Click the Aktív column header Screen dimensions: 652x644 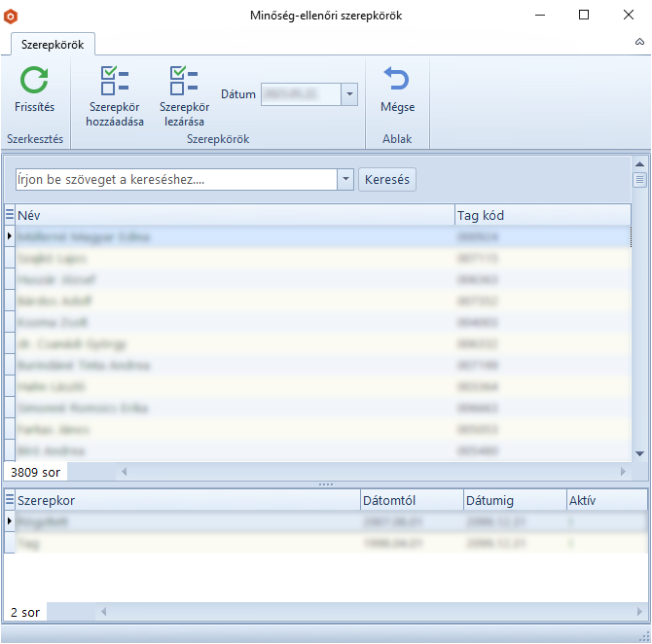[x=603, y=500]
